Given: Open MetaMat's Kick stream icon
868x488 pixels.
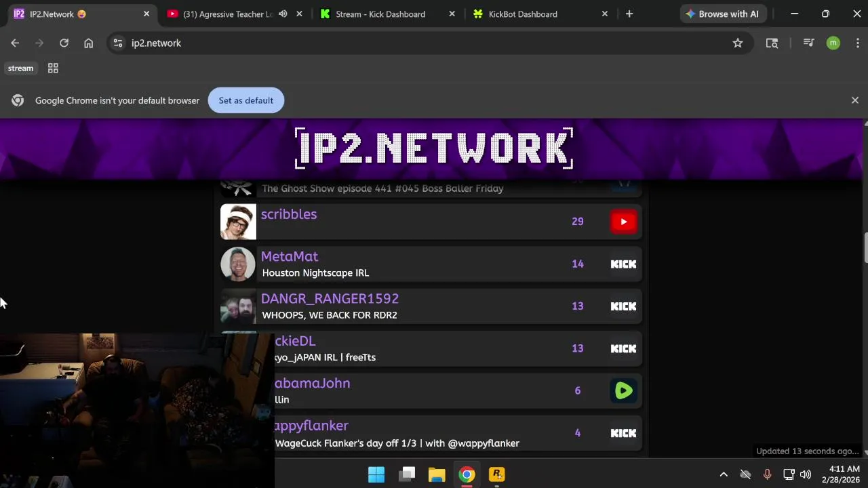Looking at the screenshot, I should 623,264.
